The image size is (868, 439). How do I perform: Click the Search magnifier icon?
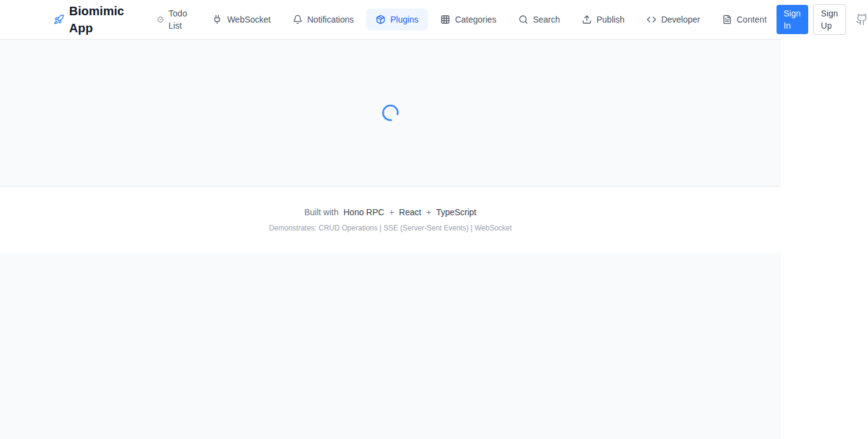523,20
